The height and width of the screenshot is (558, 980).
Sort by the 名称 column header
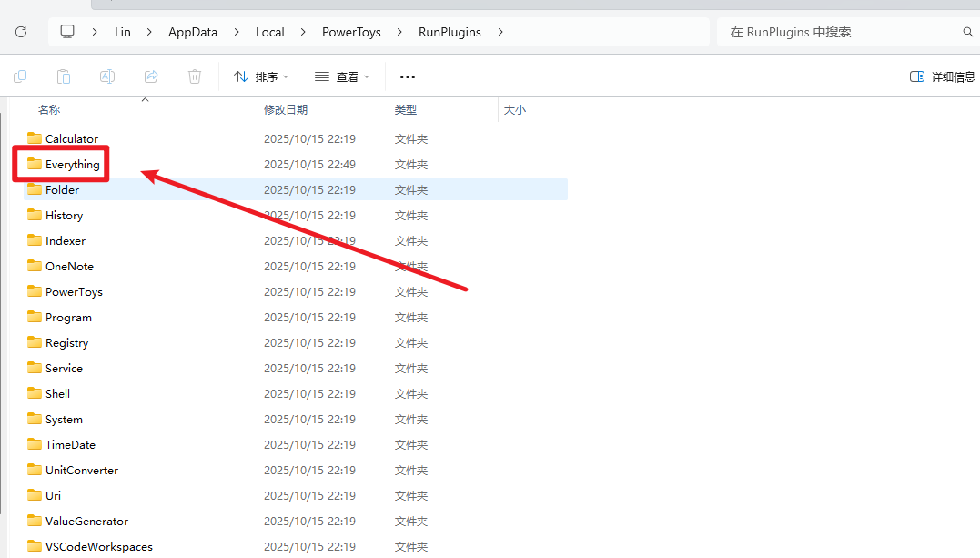coord(49,110)
